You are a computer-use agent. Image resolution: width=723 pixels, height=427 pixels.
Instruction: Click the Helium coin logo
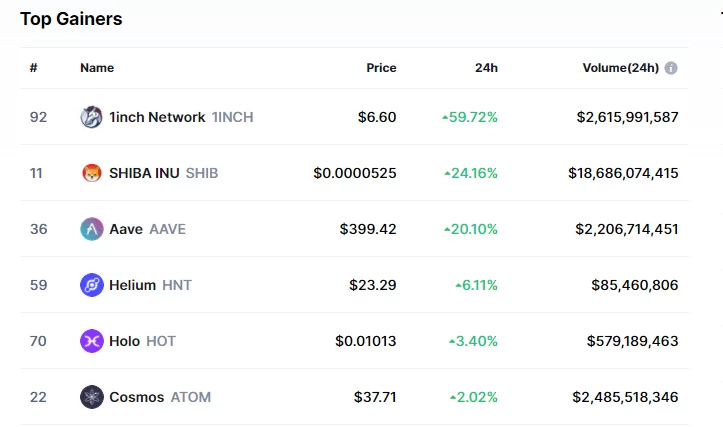tap(92, 285)
